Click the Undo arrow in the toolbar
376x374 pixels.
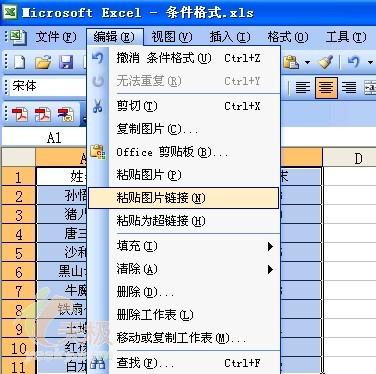354,62
